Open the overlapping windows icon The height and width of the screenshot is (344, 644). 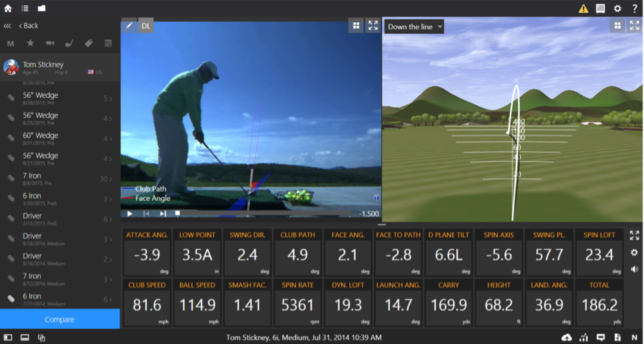[x=42, y=337]
